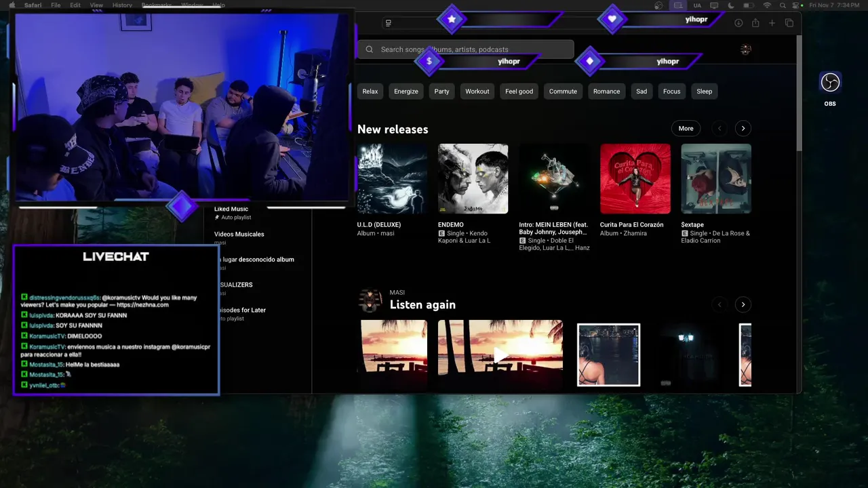Image resolution: width=868 pixels, height=488 pixels.
Task: Click the ENDEMO title link
Action: coord(451,224)
